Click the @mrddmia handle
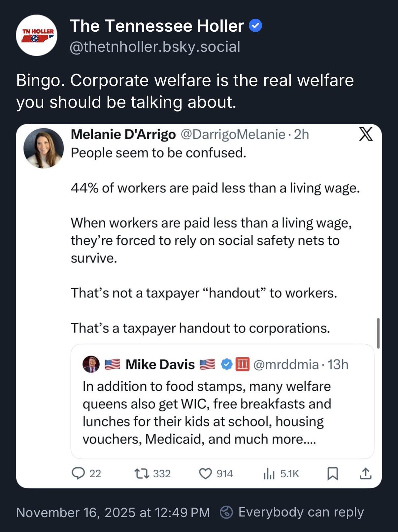398x532 pixels. point(286,364)
